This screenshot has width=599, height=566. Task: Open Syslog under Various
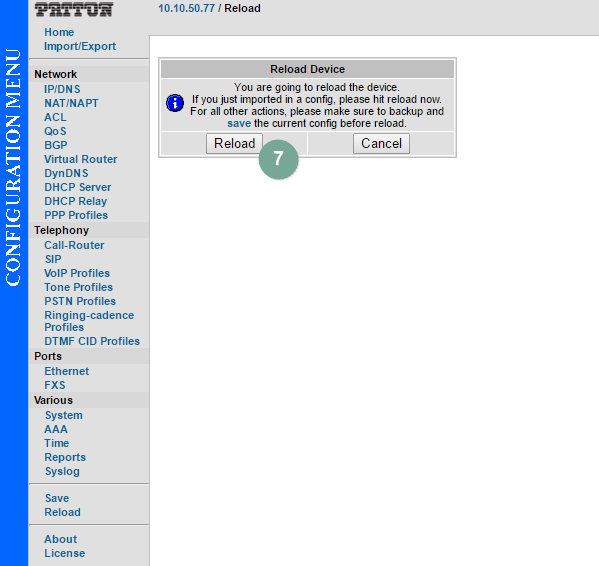[62, 471]
